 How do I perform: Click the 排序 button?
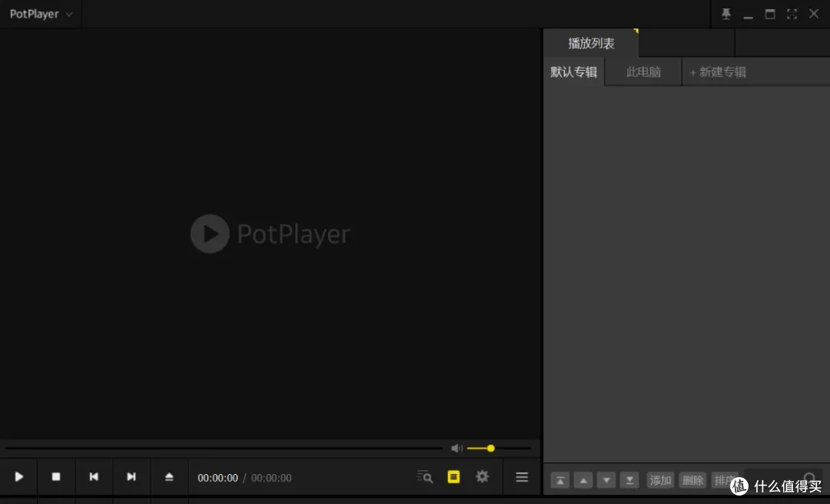pos(725,480)
